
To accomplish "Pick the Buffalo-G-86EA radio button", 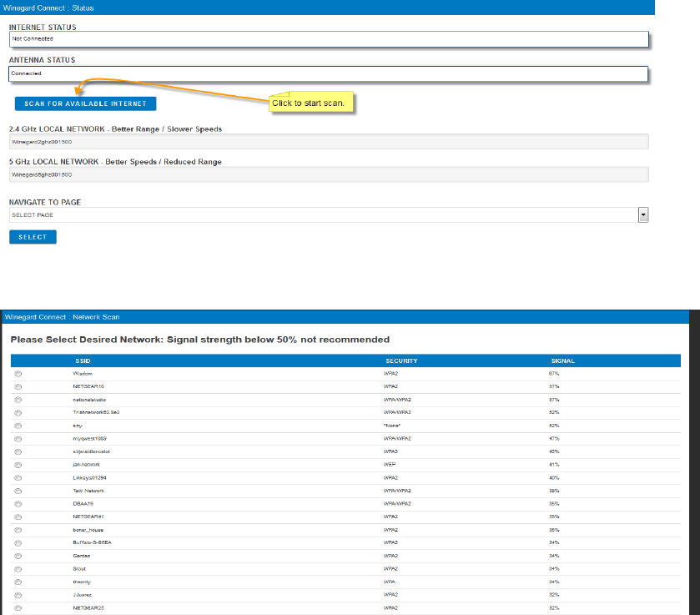I will [x=18, y=543].
